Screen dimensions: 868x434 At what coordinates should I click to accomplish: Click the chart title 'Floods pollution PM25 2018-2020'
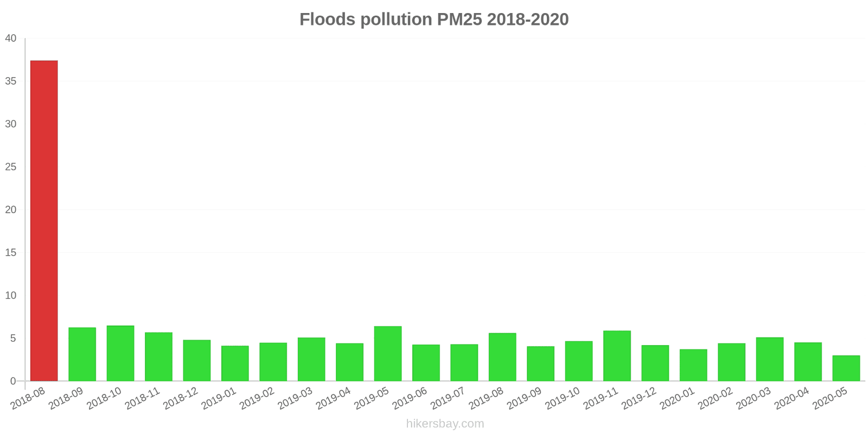point(434,20)
